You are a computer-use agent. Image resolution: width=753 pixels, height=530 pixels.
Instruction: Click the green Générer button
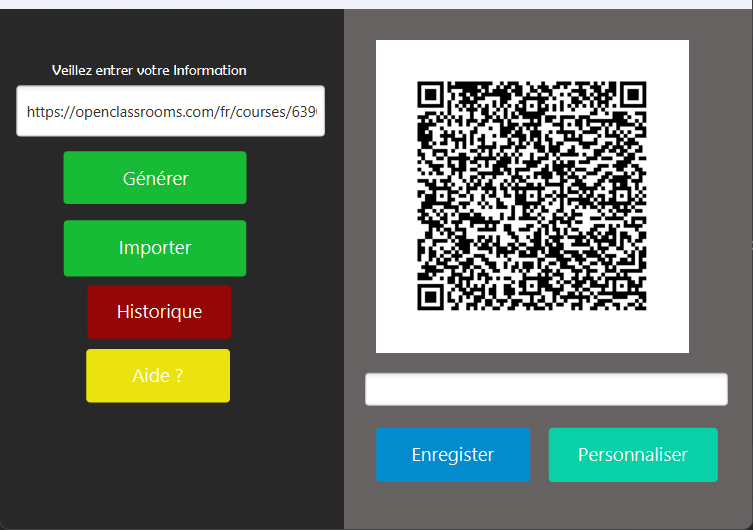[155, 178]
